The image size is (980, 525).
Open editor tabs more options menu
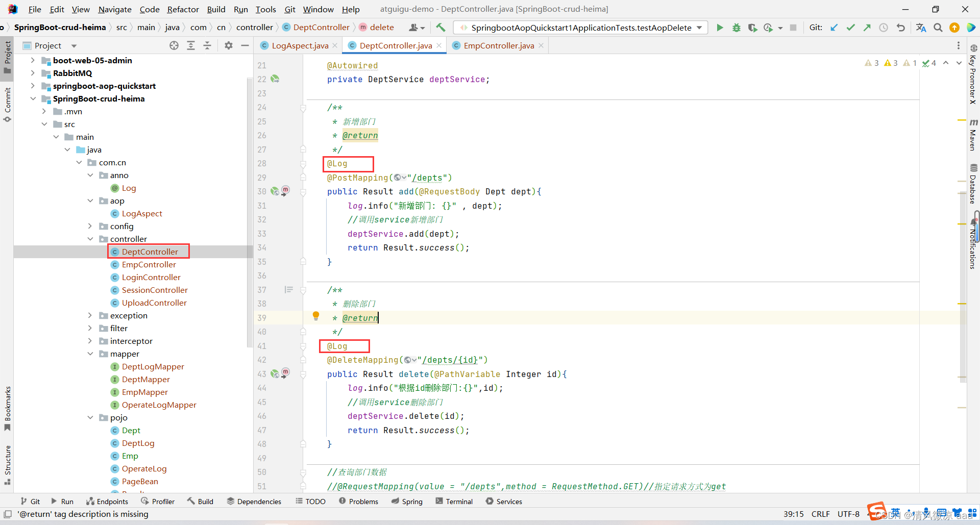click(959, 45)
